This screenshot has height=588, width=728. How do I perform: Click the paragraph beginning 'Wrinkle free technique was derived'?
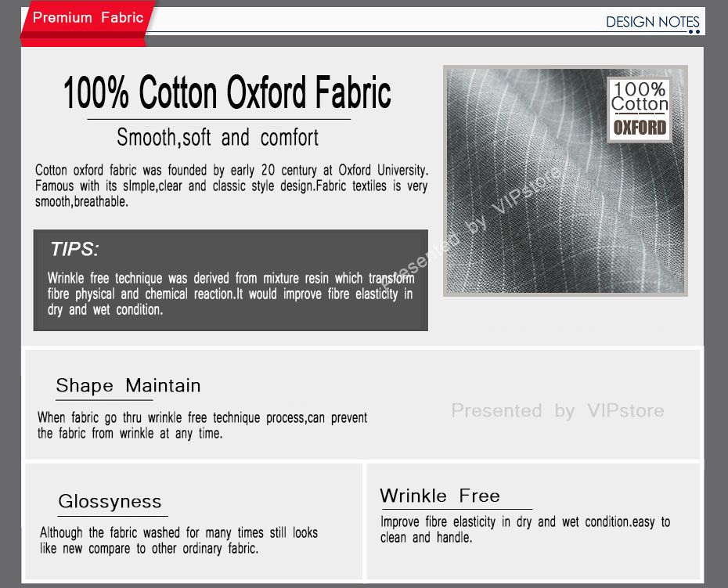click(231, 294)
